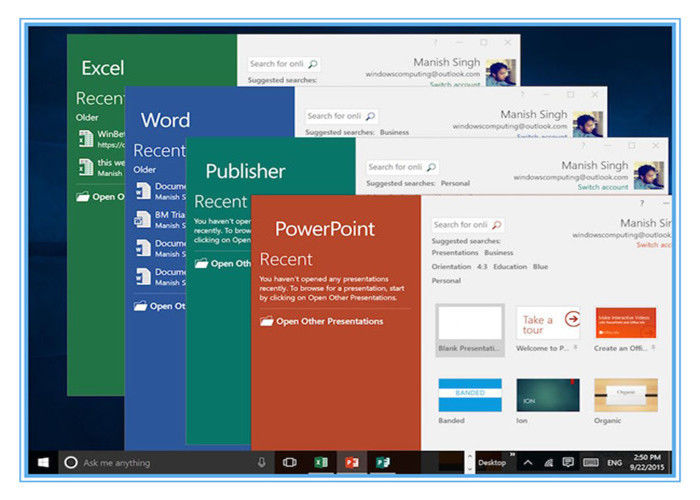Click the Open Other folder icon in Word
The width and height of the screenshot is (700, 500).
[x=140, y=306]
